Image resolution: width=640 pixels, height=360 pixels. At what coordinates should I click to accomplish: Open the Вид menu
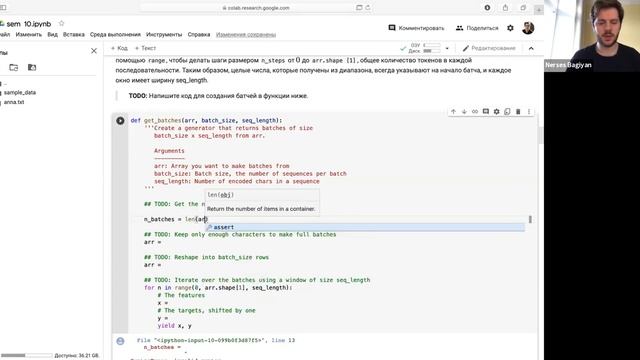52,35
